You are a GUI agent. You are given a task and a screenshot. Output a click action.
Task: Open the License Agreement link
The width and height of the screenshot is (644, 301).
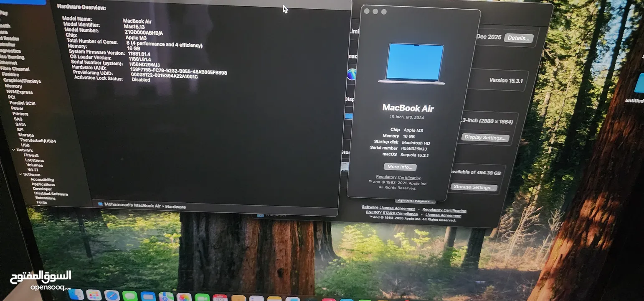pyautogui.click(x=443, y=215)
